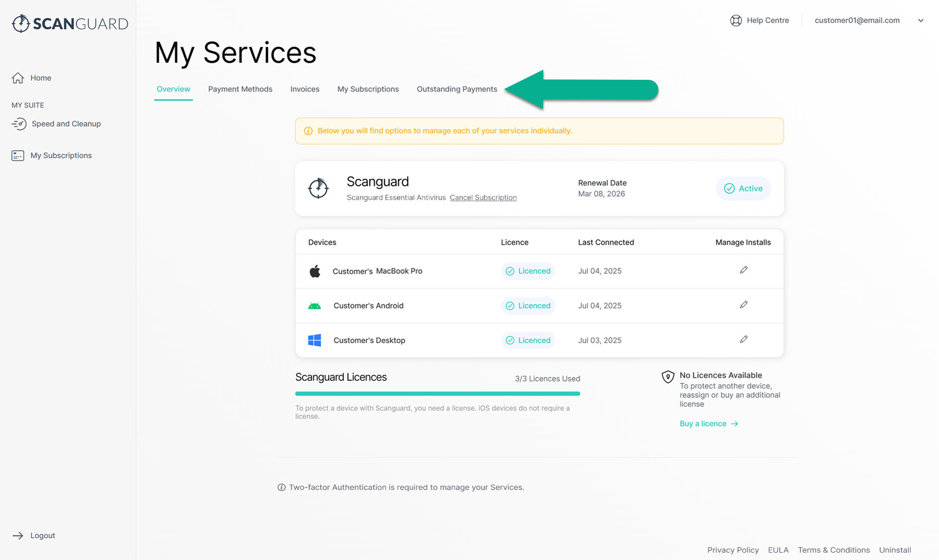The image size is (939, 560).
Task: Click the Active status badge
Action: 743,188
